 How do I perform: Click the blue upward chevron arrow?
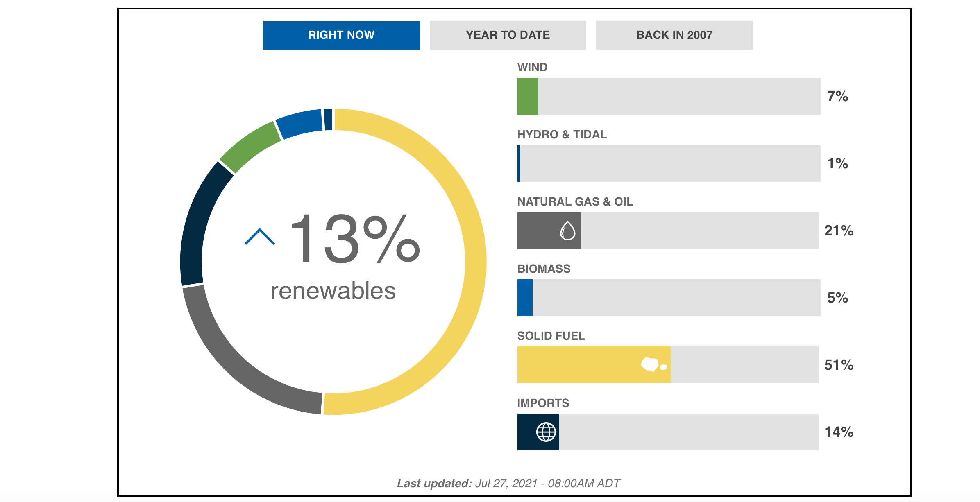[260, 237]
